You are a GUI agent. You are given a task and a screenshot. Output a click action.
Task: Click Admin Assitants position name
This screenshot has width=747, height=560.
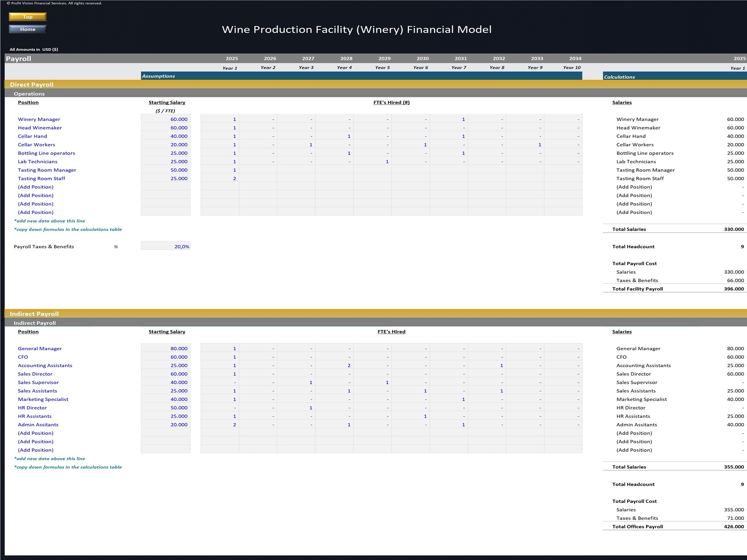[38, 424]
